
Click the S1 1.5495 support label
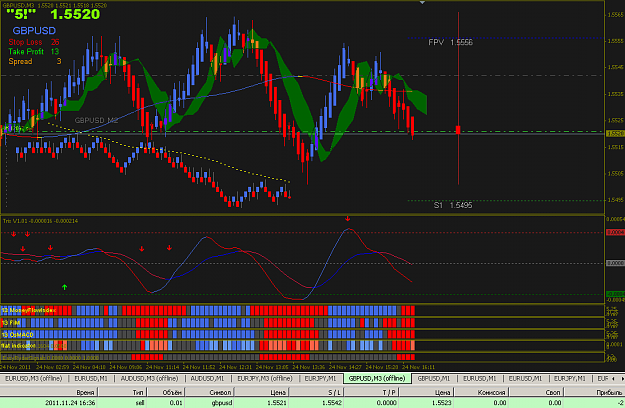(453, 205)
